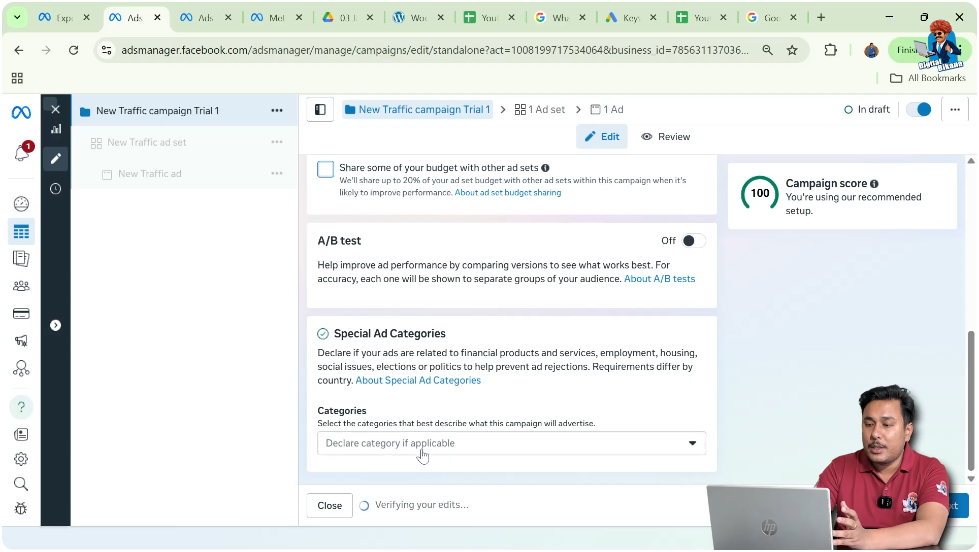Select New Traffic ad in tree

point(150,174)
